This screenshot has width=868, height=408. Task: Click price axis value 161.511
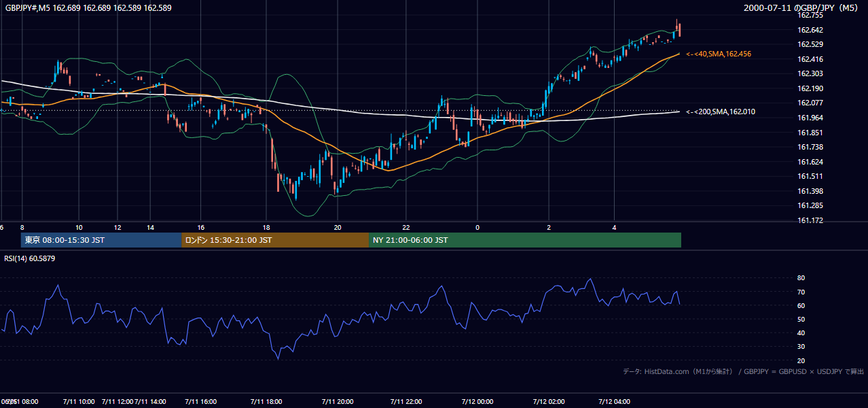point(810,176)
